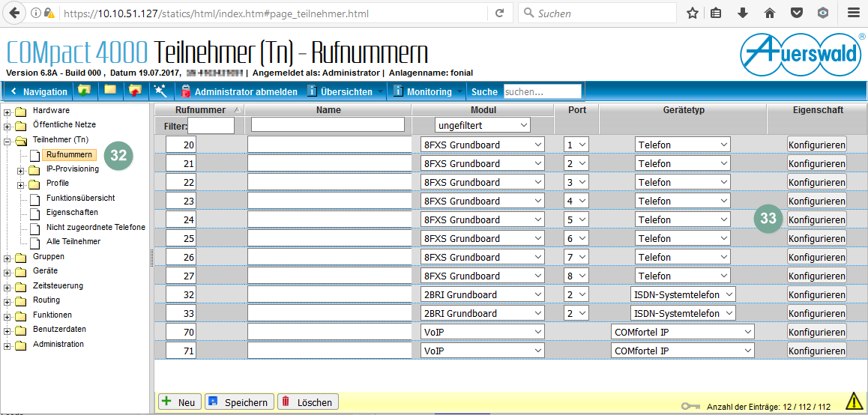This screenshot has width=868, height=415.
Task: Open Nicht zugeordnete Telefone page
Action: [x=96, y=227]
